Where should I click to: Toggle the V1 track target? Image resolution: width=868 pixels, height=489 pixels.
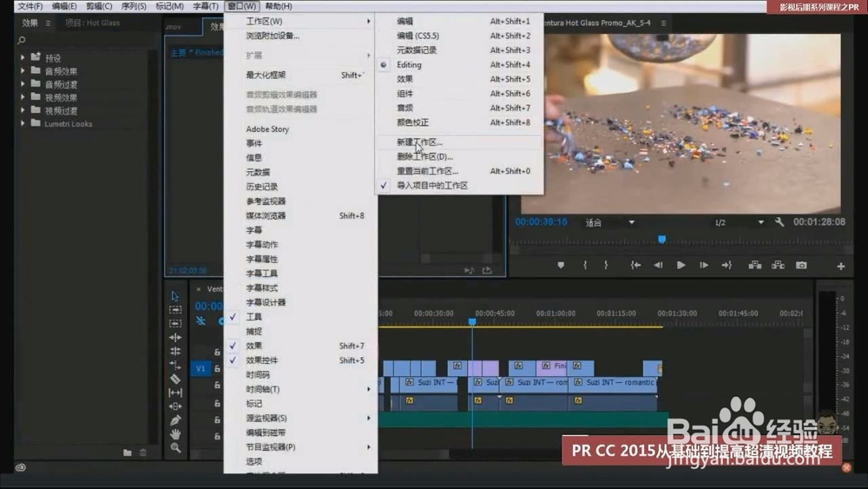(201, 368)
